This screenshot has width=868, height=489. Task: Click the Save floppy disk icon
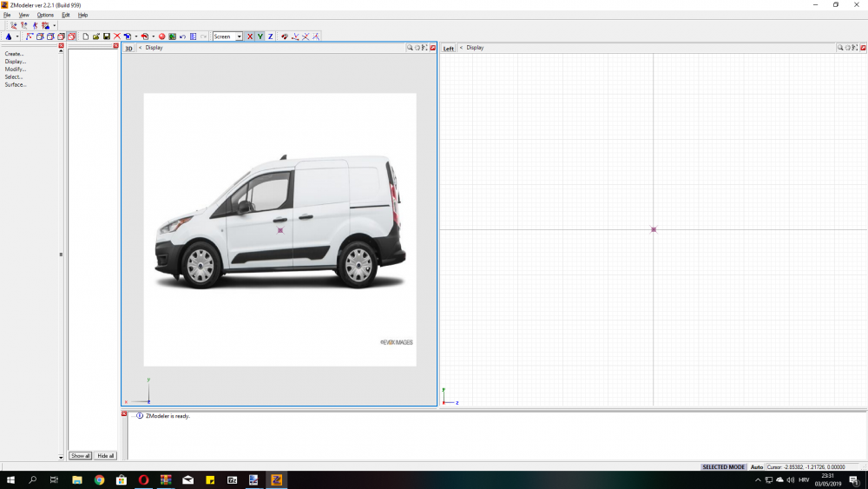(106, 36)
